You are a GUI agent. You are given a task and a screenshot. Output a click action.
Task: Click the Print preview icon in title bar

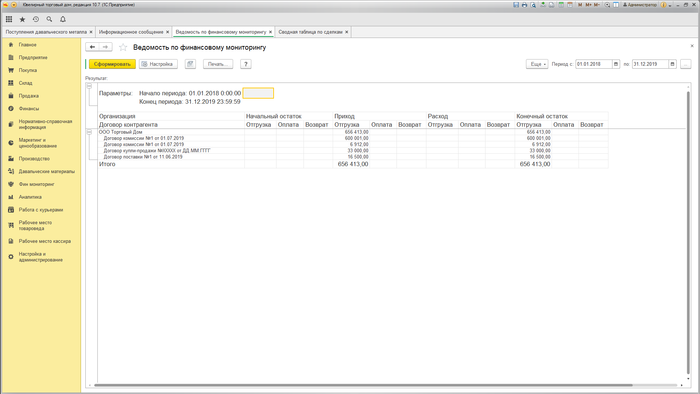point(533,5)
